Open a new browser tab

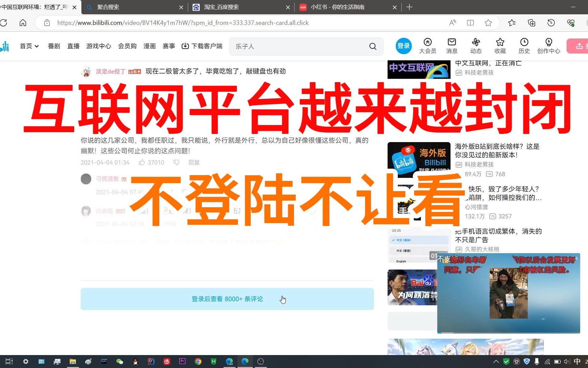(x=409, y=7)
